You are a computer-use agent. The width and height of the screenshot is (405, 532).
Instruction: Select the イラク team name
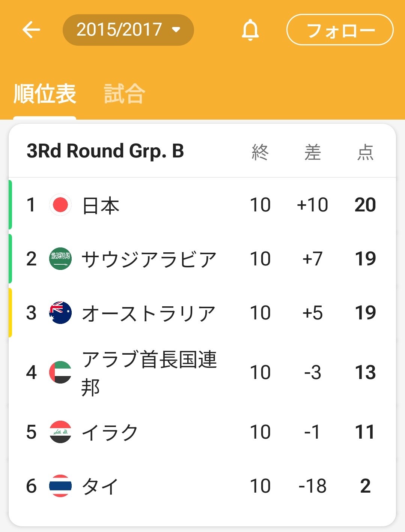pos(110,433)
